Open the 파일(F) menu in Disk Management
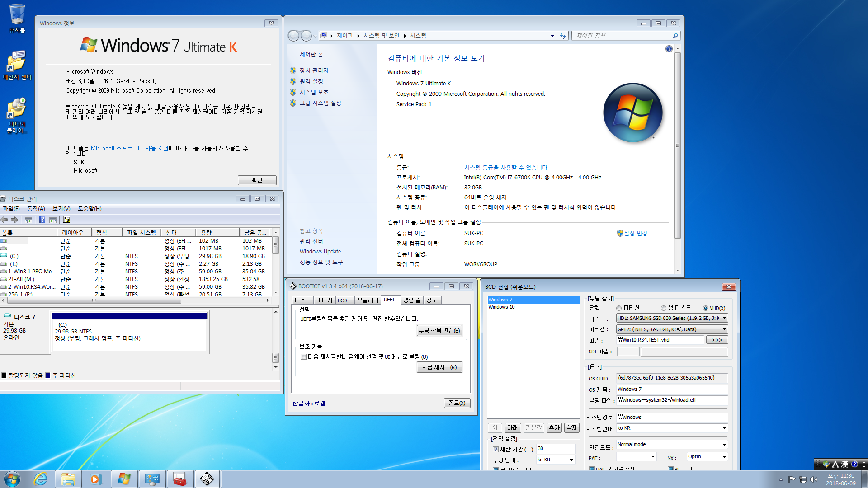The height and width of the screenshot is (488, 868). tap(11, 209)
